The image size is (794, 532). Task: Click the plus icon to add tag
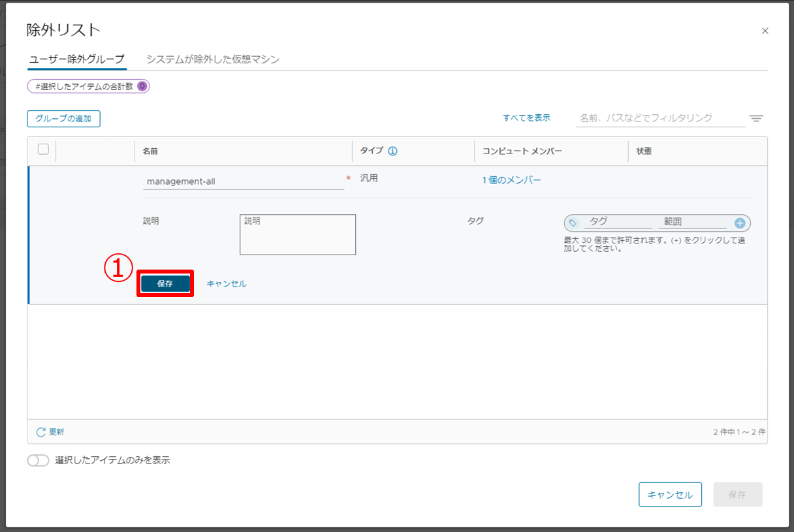click(x=740, y=223)
